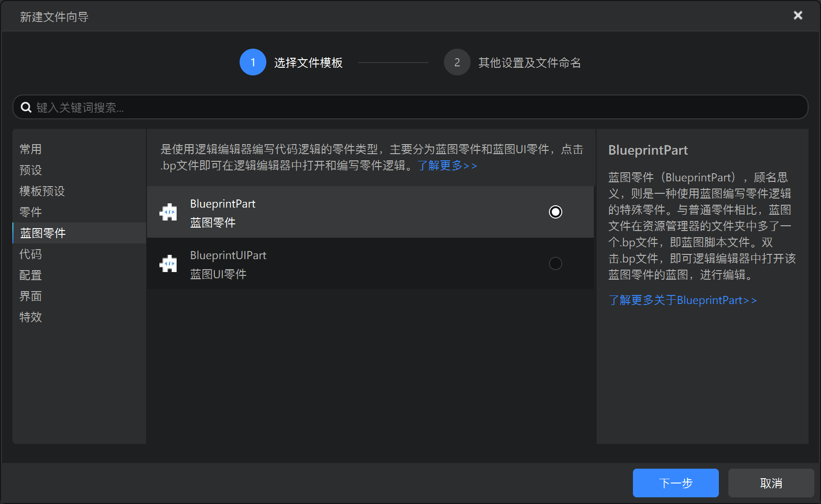Click the 下一步 button
Viewport: 821px width, 504px height.
click(675, 483)
